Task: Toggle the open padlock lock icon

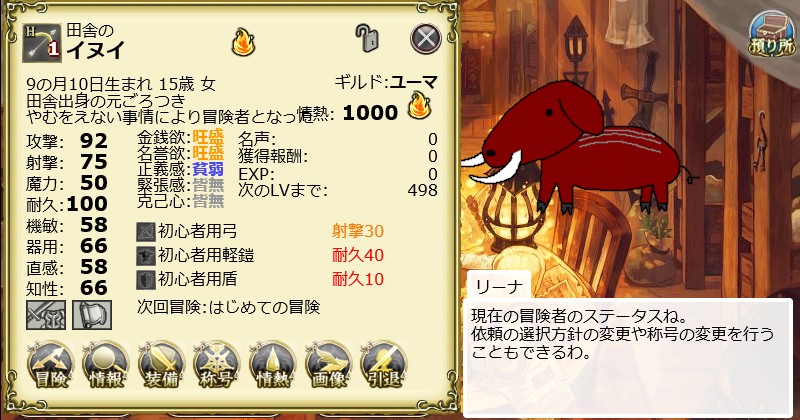Action: (367, 38)
